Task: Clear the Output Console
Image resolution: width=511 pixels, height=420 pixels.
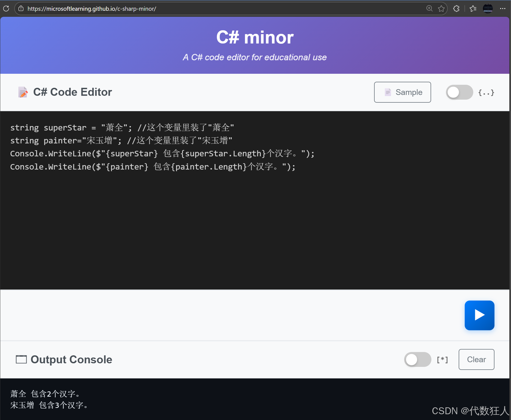Action: [x=476, y=359]
